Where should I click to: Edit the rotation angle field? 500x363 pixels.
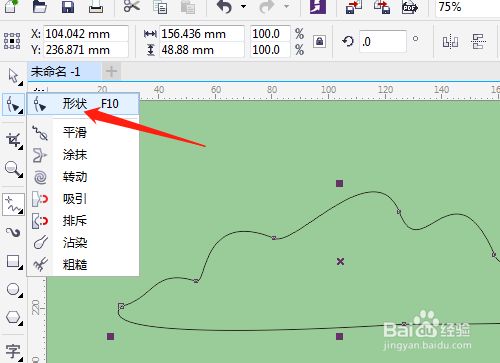pos(383,42)
